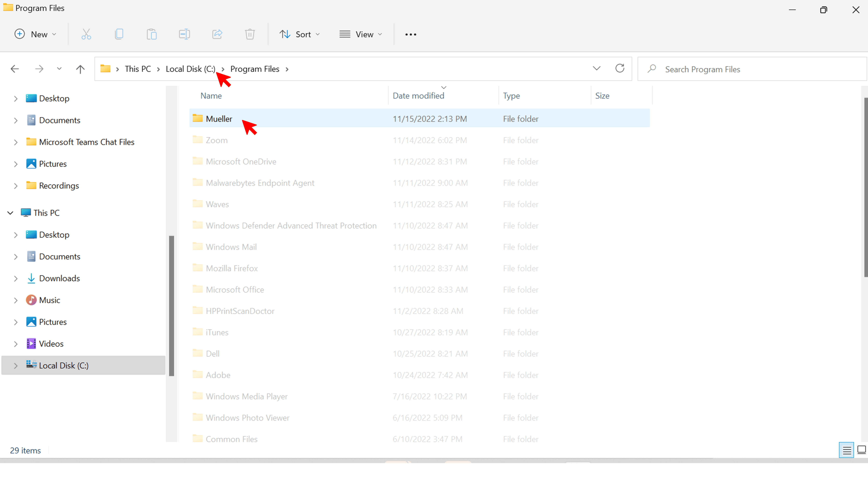
Task: Click the Paste clipboard icon
Action: pyautogui.click(x=152, y=34)
